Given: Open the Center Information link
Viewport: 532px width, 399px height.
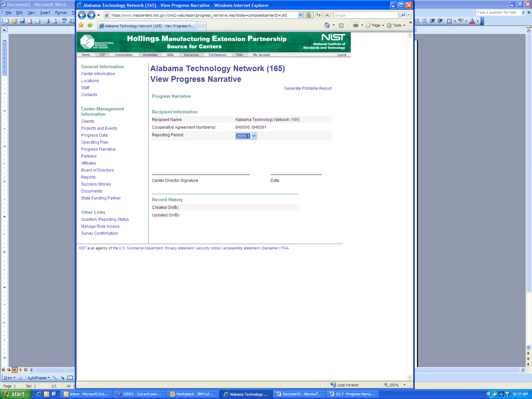Looking at the screenshot, I should coord(98,74).
